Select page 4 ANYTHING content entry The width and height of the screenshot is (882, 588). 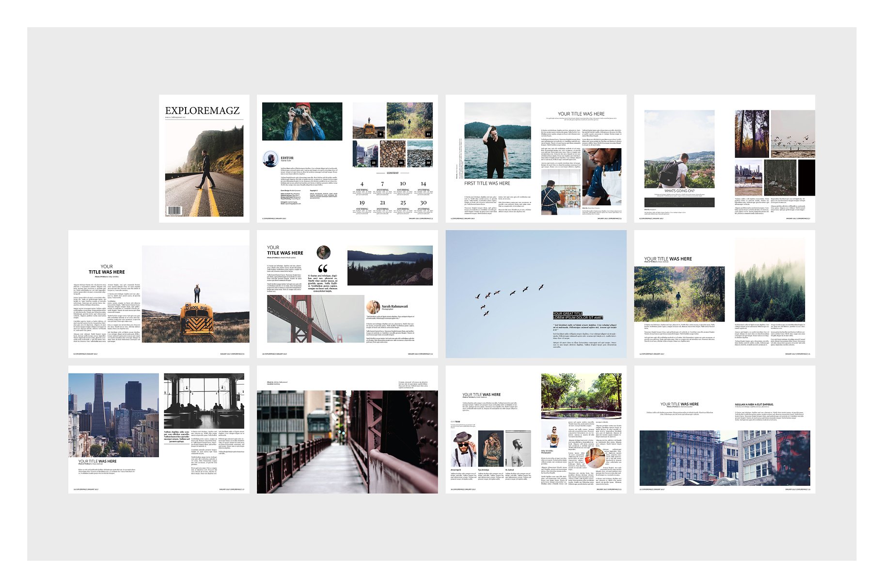[x=362, y=187]
